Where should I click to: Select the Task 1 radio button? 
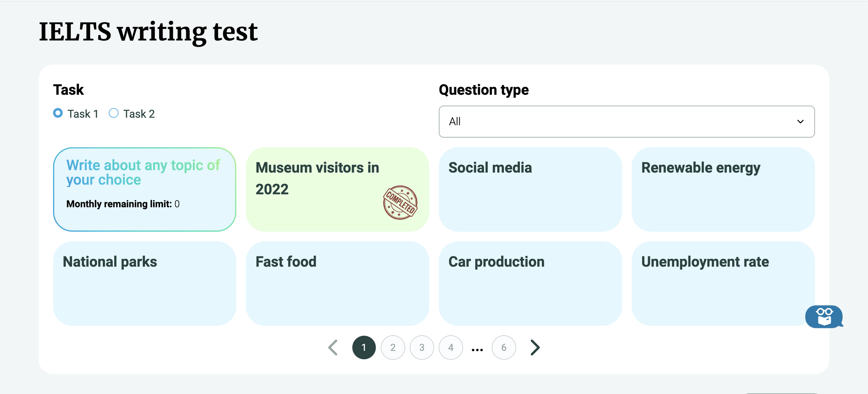pyautogui.click(x=58, y=113)
